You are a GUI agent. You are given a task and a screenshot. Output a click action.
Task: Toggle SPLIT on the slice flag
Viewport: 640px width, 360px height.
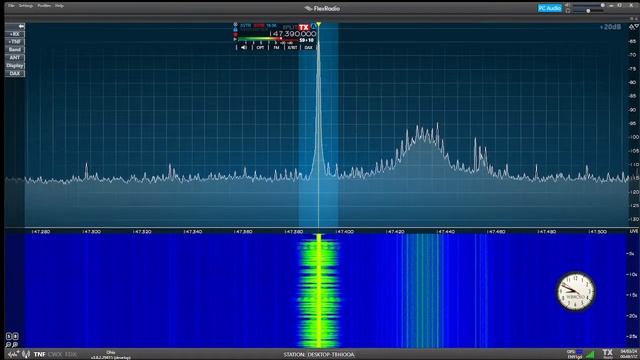pyautogui.click(x=290, y=28)
